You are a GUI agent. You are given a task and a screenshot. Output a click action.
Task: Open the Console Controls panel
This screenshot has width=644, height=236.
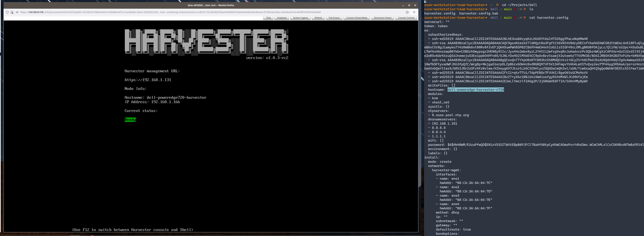point(406,18)
